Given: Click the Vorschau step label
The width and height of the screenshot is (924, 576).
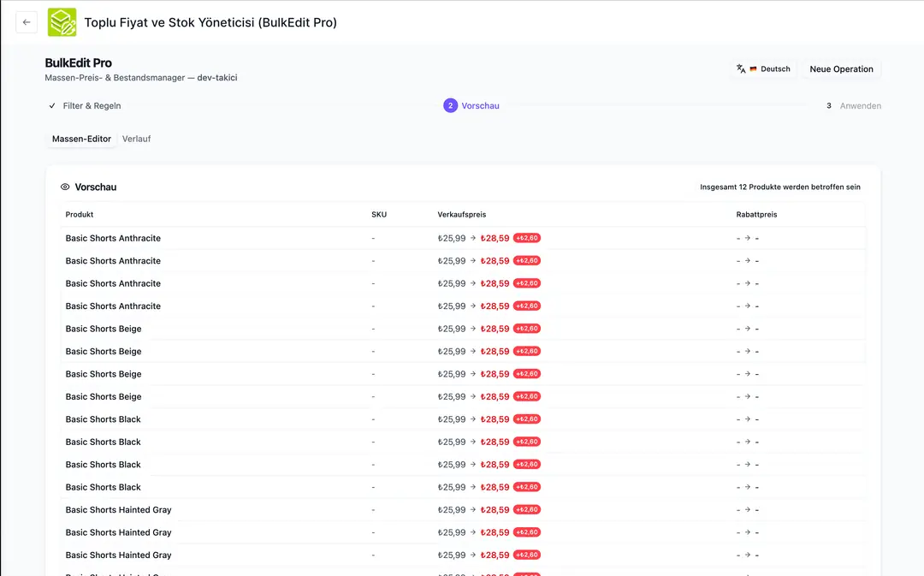Looking at the screenshot, I should point(480,105).
